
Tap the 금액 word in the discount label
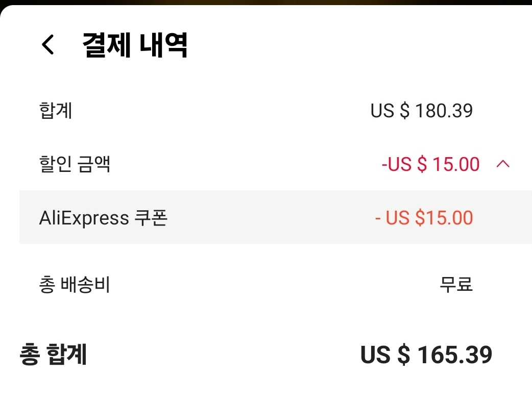94,164
